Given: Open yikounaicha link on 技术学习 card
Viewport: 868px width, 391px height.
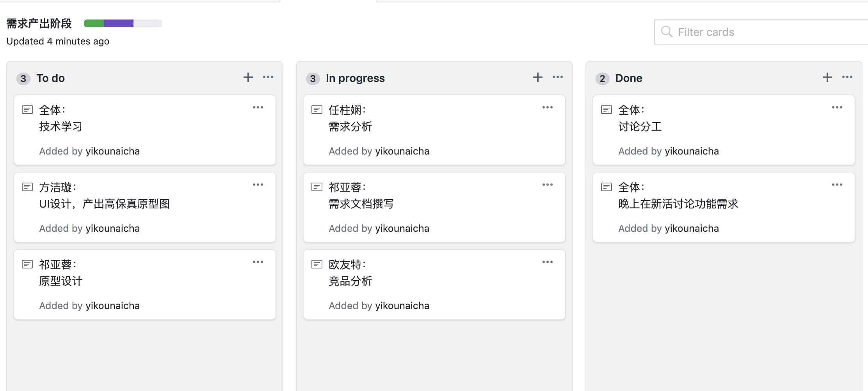Looking at the screenshot, I should coord(112,151).
